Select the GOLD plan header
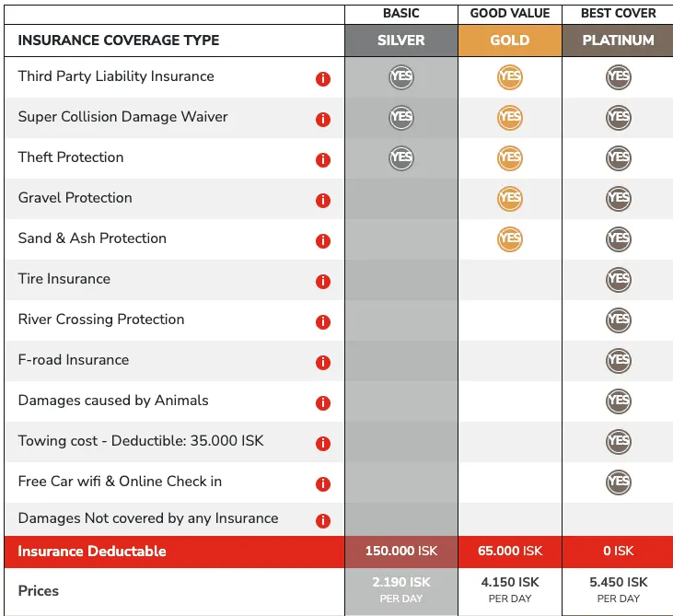The image size is (673, 616). (x=510, y=41)
